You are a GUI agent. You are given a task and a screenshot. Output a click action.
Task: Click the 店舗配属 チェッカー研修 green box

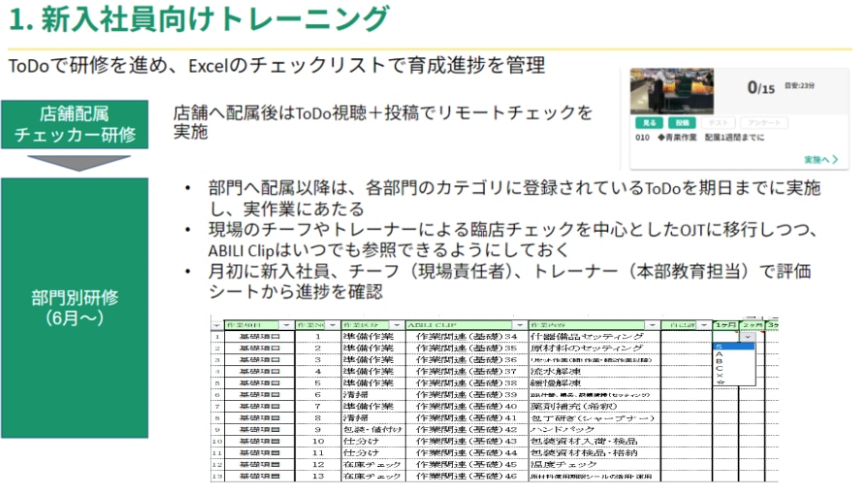(75, 124)
